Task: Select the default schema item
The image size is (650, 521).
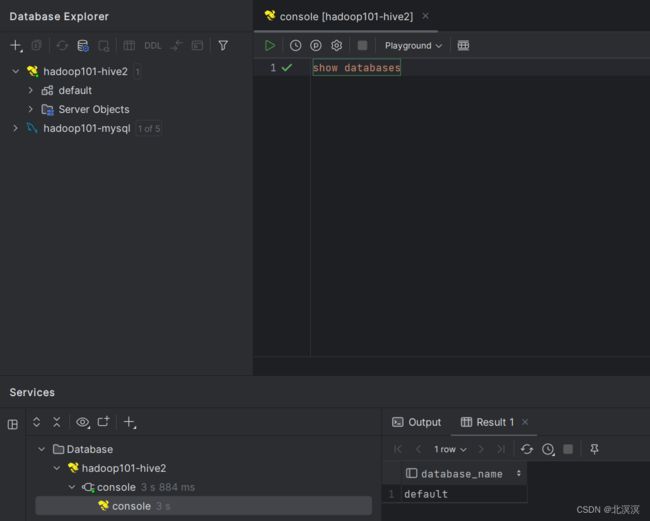Action: 75,90
